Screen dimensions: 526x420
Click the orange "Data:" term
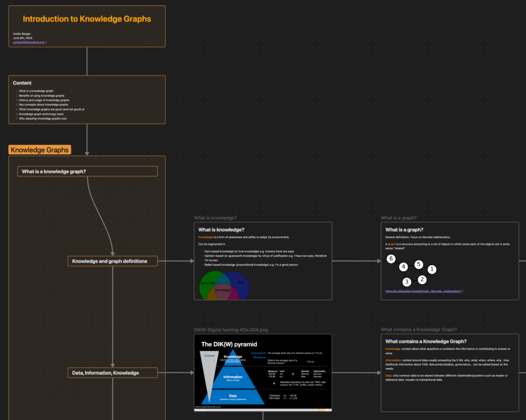[388, 376]
